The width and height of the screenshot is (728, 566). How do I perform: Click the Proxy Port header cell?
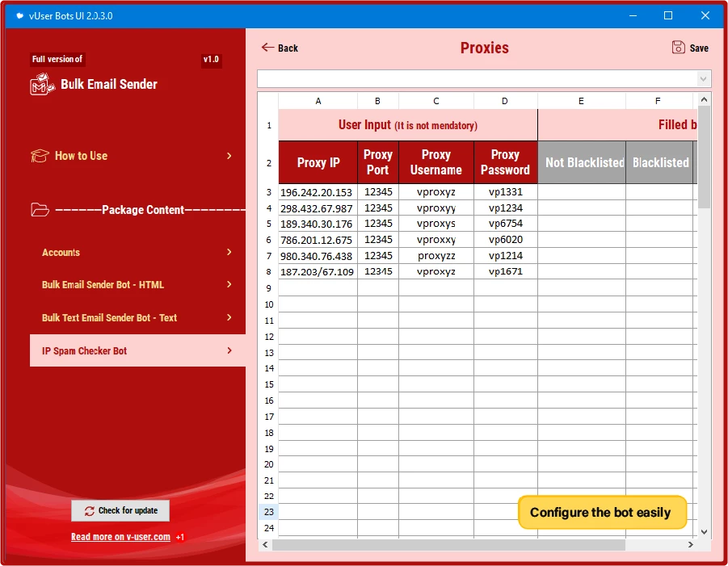(378, 162)
